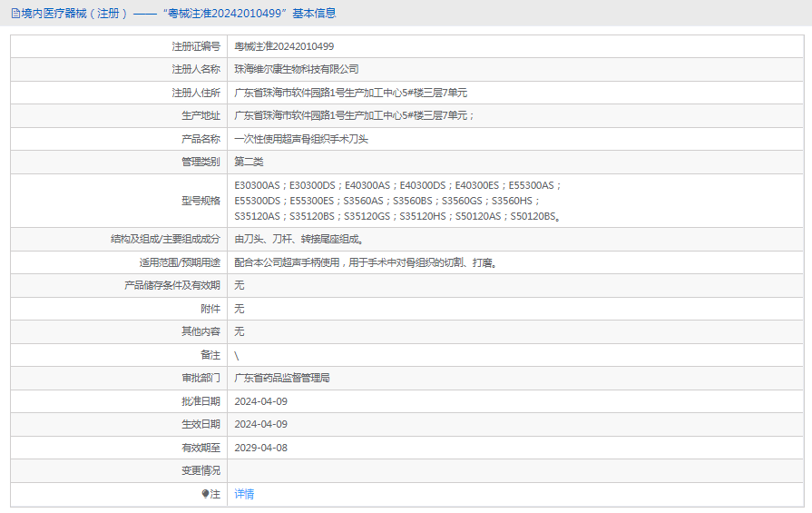Viewport: 812px width, 513px height.
Task: Click the 无 value in 产品储存条件及有效期 row
Action: pos(240,285)
